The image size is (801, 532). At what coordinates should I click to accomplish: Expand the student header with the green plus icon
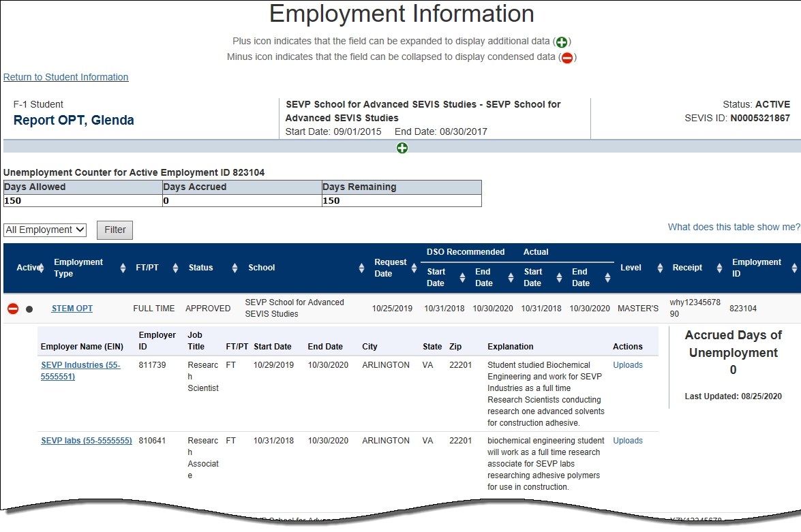(402, 148)
